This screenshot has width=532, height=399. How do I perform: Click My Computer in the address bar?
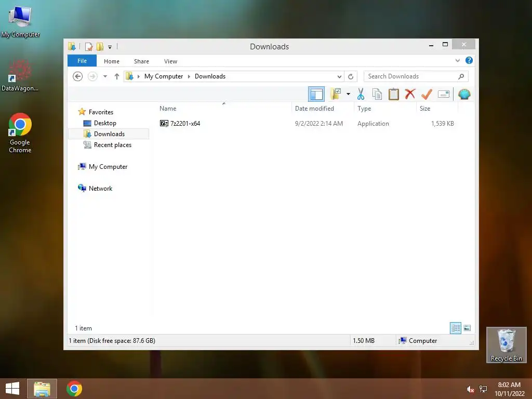pos(164,76)
